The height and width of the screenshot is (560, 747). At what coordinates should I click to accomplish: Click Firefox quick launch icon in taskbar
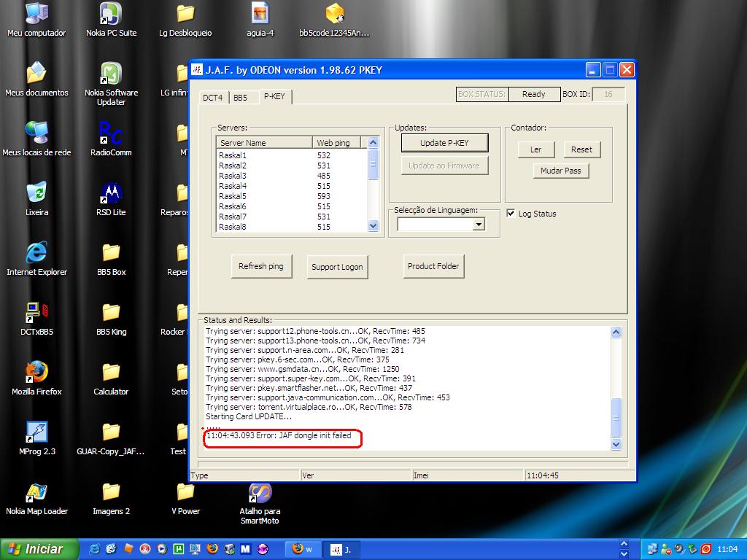pos(212,549)
